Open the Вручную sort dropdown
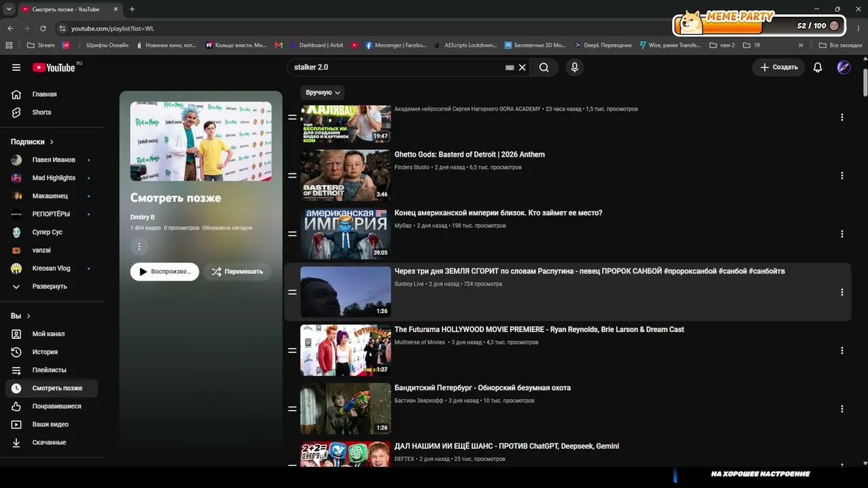Image resolution: width=868 pixels, height=488 pixels. click(x=323, y=92)
